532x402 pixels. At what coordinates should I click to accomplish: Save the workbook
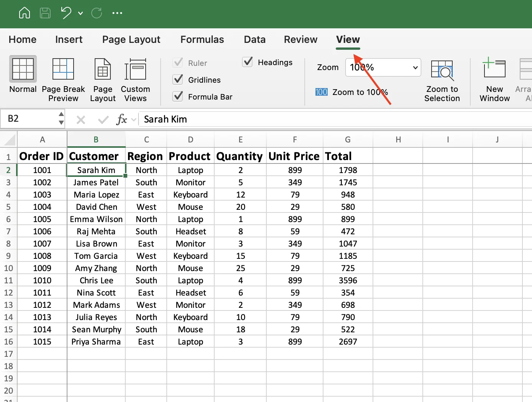coord(45,13)
